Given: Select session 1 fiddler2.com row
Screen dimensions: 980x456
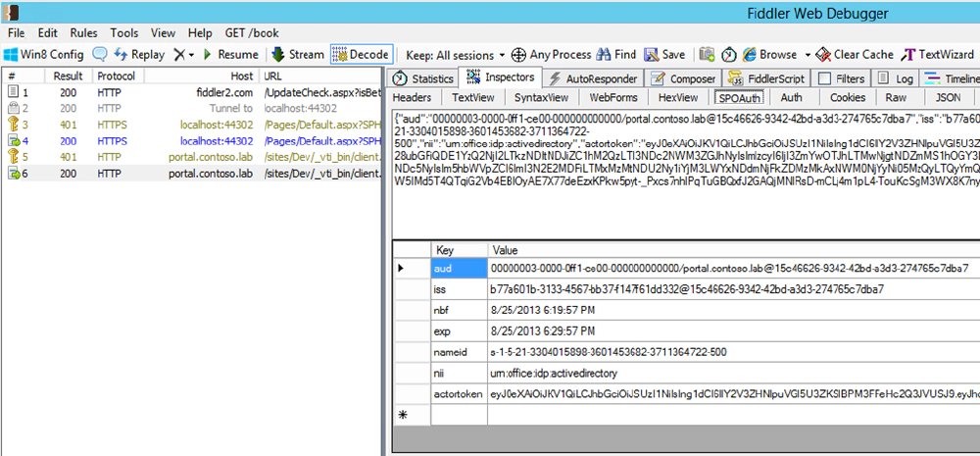Looking at the screenshot, I should pos(191,92).
